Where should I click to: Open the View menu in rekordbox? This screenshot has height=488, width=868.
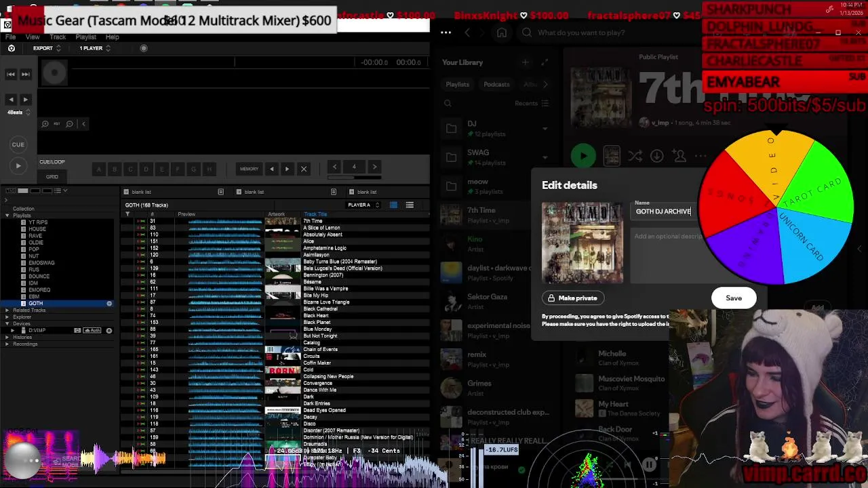pyautogui.click(x=33, y=37)
